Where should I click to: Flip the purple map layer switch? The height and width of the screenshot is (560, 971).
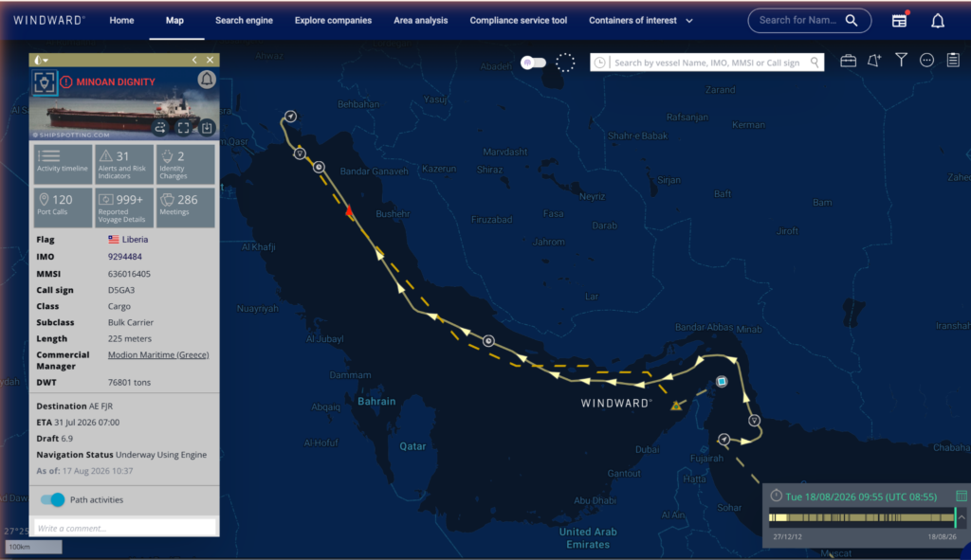(x=533, y=63)
